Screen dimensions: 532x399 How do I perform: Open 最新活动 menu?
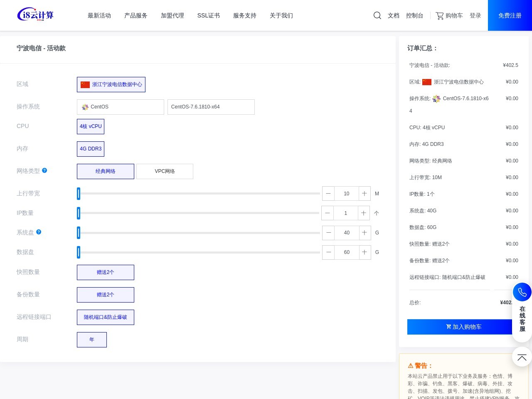(x=99, y=15)
